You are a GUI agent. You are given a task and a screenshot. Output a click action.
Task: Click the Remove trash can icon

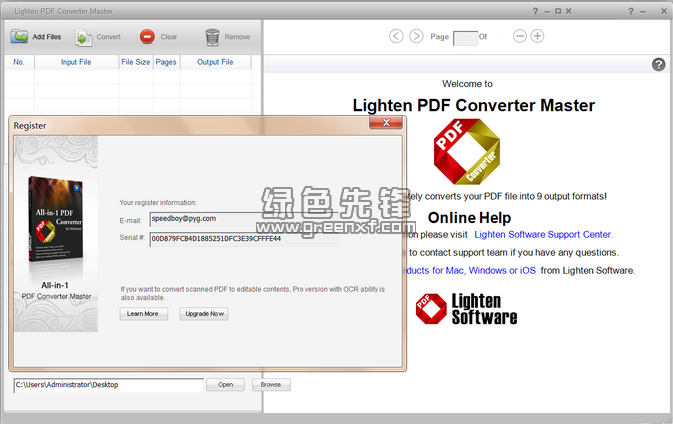point(212,37)
